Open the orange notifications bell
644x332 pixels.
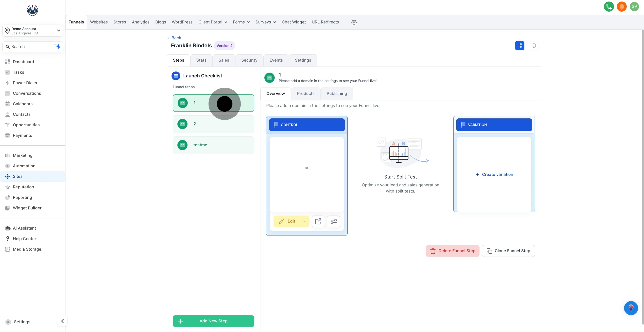click(621, 7)
